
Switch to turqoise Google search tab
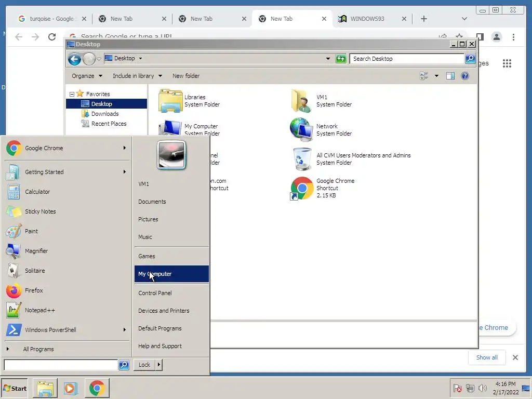(x=52, y=19)
